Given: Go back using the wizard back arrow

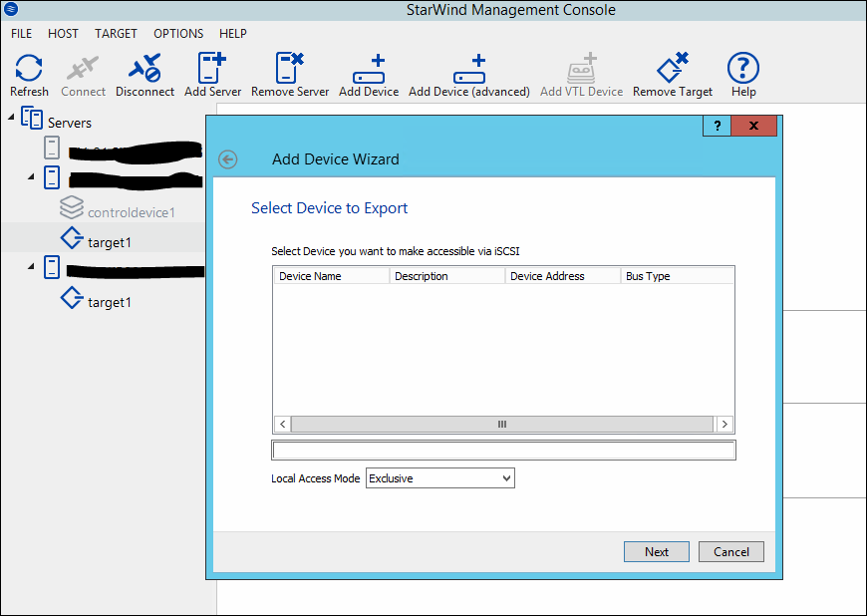Looking at the screenshot, I should 228,159.
